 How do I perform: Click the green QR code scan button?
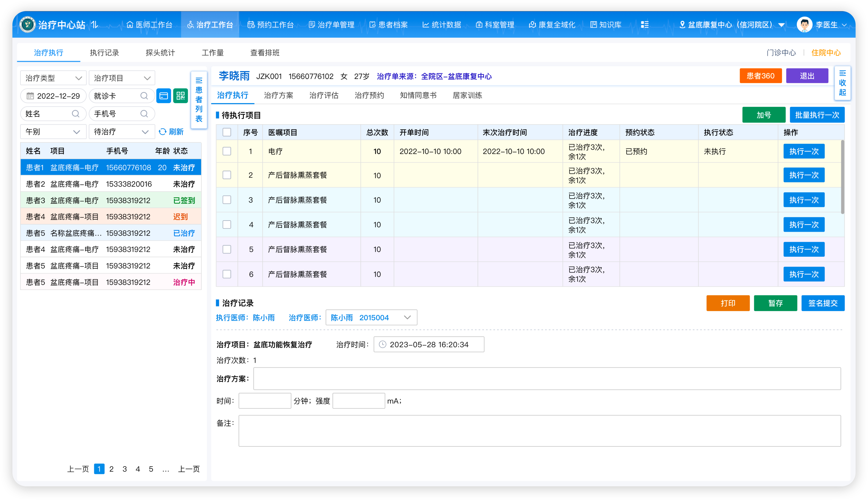(x=181, y=96)
